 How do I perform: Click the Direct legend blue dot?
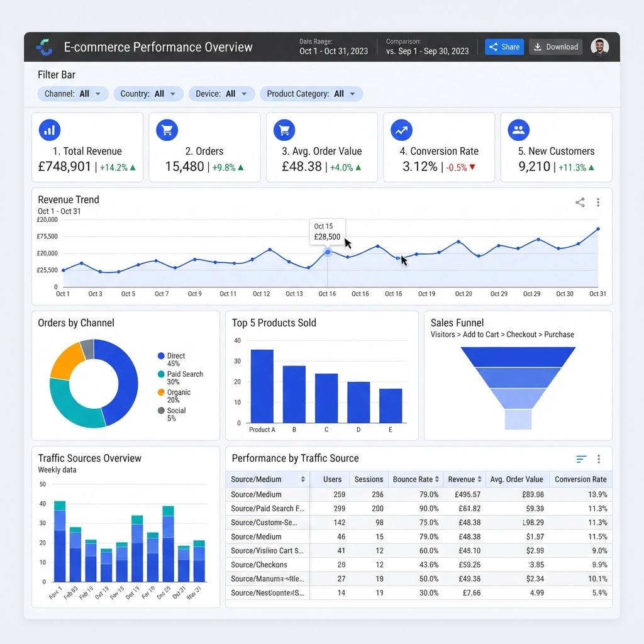click(161, 356)
